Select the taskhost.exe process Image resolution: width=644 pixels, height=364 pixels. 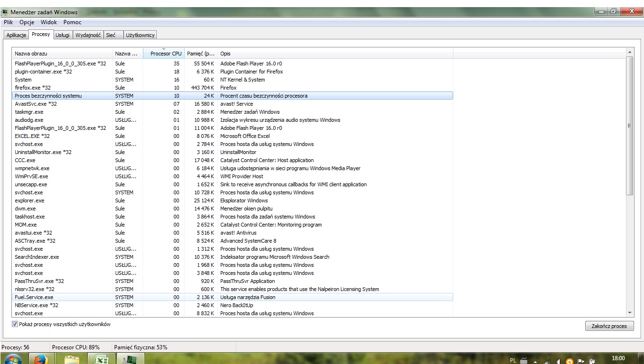click(x=233, y=217)
